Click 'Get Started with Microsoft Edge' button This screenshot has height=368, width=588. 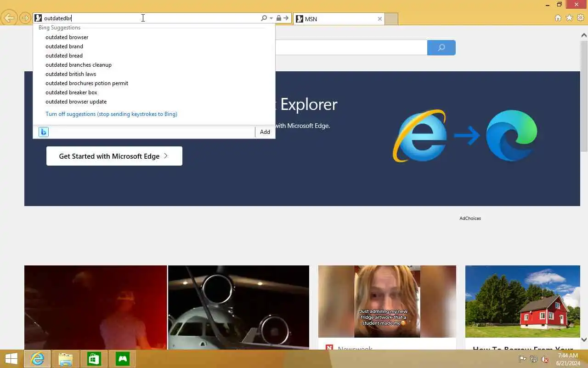coord(114,156)
